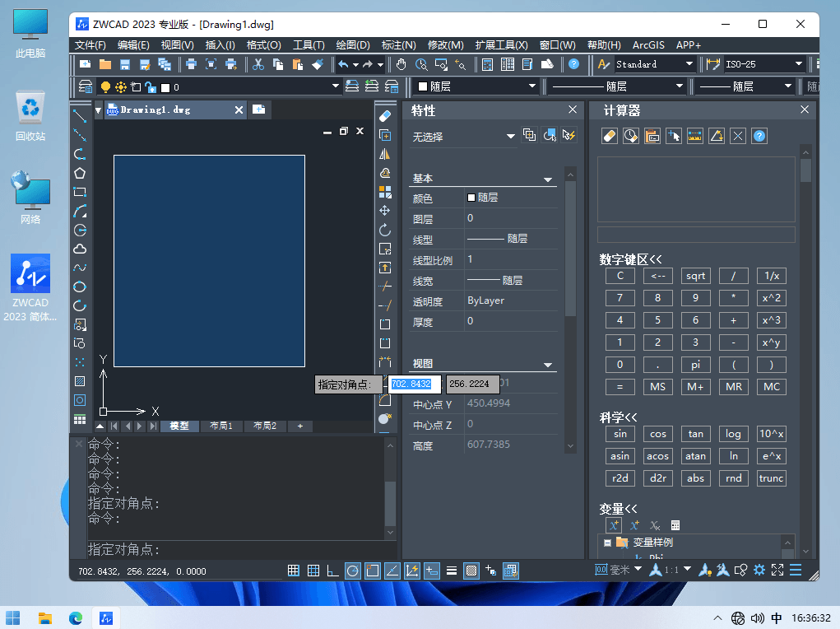Screen dimensions: 840x629
Task: Click the MS memory store button
Action: coord(657,387)
